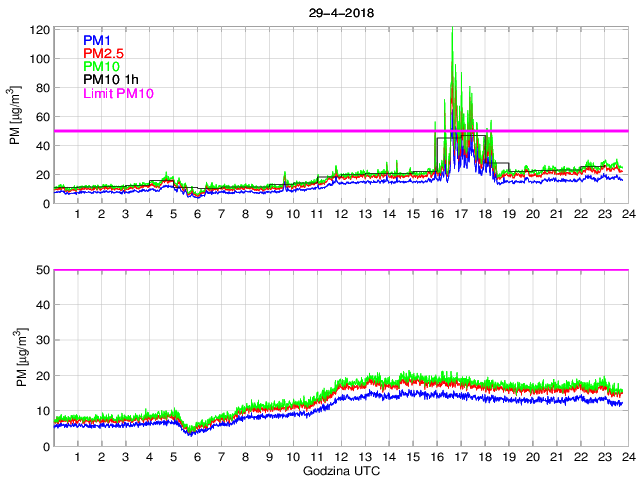Click the PM1 legend entry
This screenshot has height=480, width=640.
tap(98, 39)
